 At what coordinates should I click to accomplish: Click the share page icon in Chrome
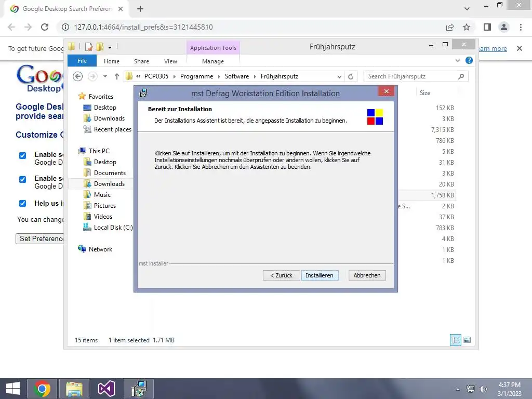click(450, 27)
